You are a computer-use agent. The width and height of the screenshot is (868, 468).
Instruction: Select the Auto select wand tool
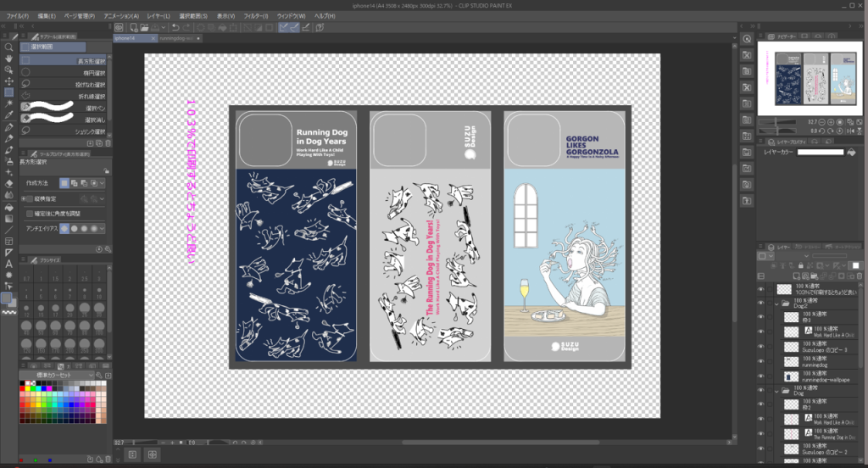[x=8, y=103]
